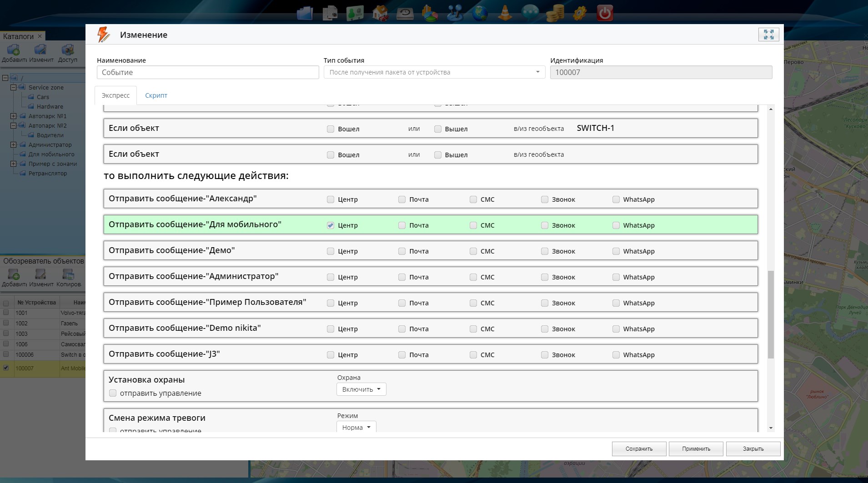Click the Доступ access icon in Каталоги
Viewport: 868px width, 483px height.
coord(68,49)
